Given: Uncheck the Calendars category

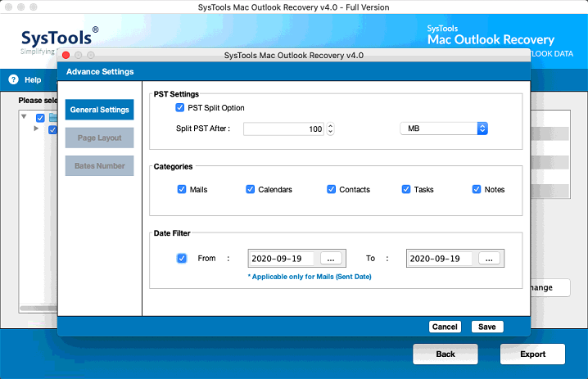Looking at the screenshot, I should 250,189.
